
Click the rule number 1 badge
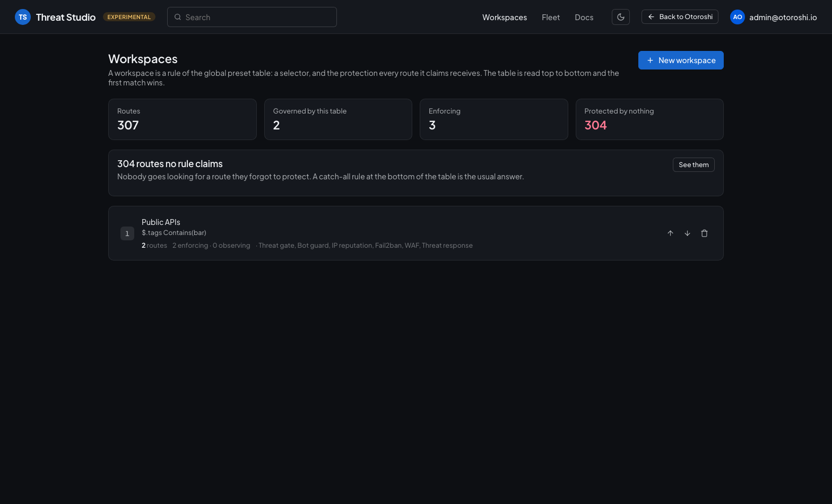pyautogui.click(x=127, y=233)
